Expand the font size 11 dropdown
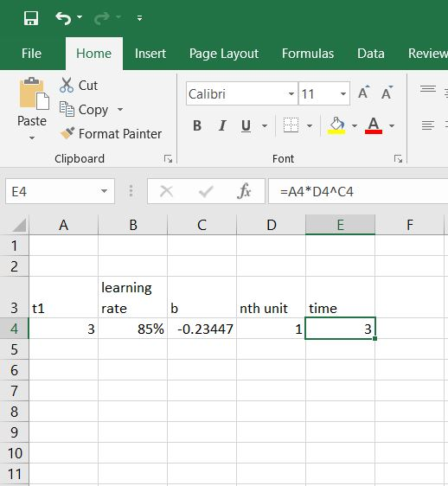Screen dimensions: 448x486 click(x=343, y=93)
